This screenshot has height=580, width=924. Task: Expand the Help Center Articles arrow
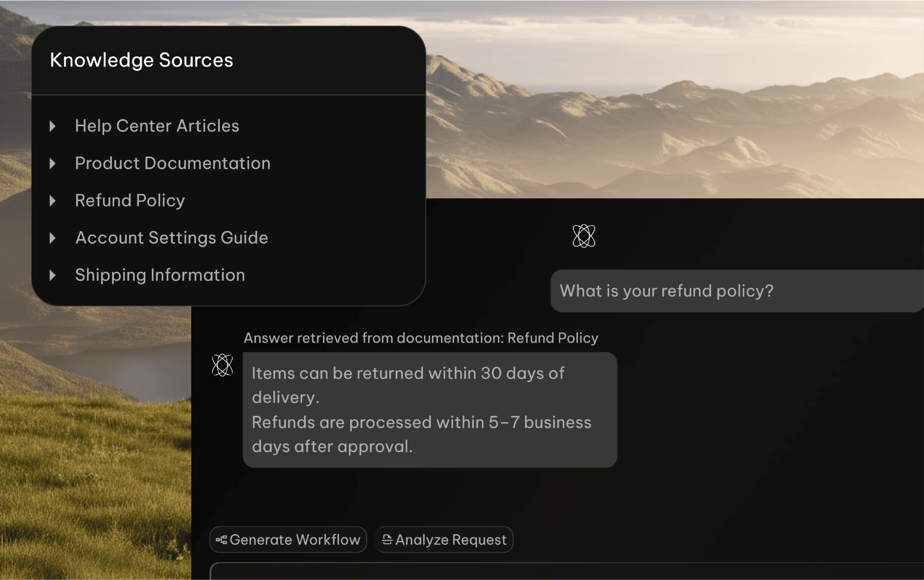coord(53,126)
